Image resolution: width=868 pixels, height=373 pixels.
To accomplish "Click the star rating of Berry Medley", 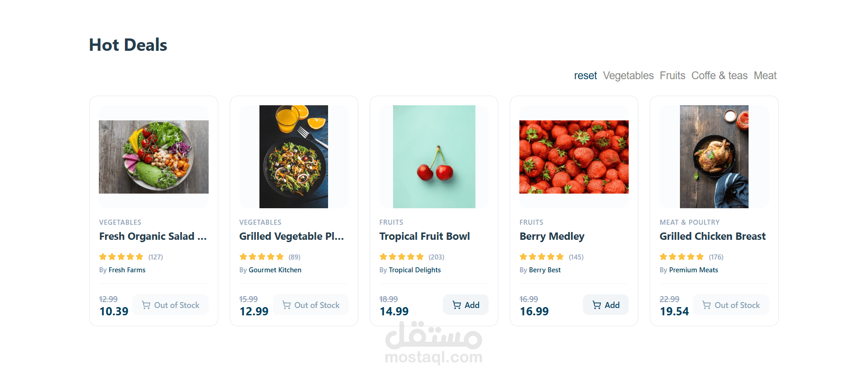I will (x=542, y=257).
